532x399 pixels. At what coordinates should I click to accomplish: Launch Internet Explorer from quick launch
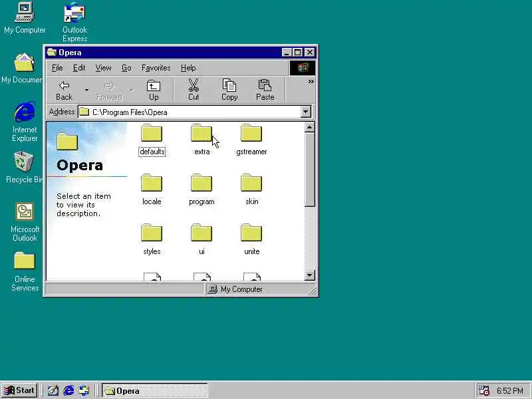pos(68,390)
